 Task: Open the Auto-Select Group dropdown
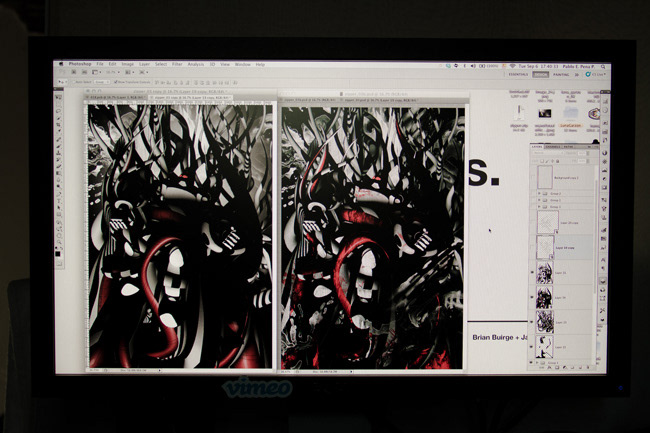[x=101, y=82]
